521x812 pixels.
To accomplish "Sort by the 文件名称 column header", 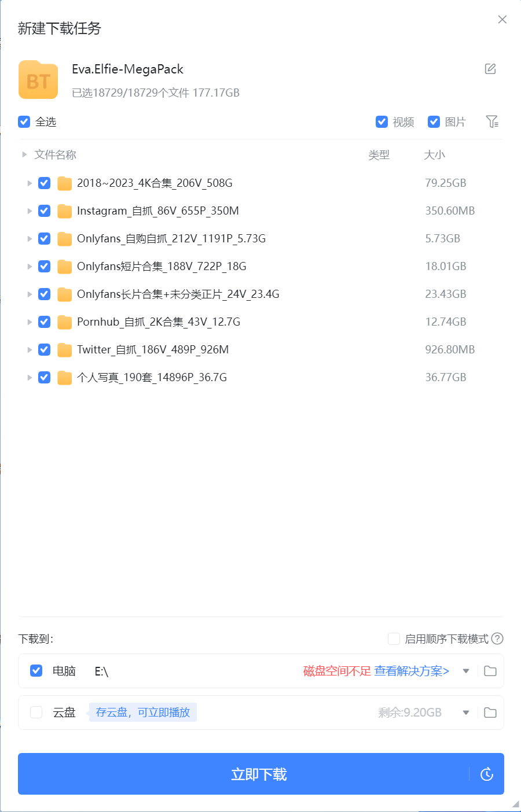I will [x=55, y=154].
